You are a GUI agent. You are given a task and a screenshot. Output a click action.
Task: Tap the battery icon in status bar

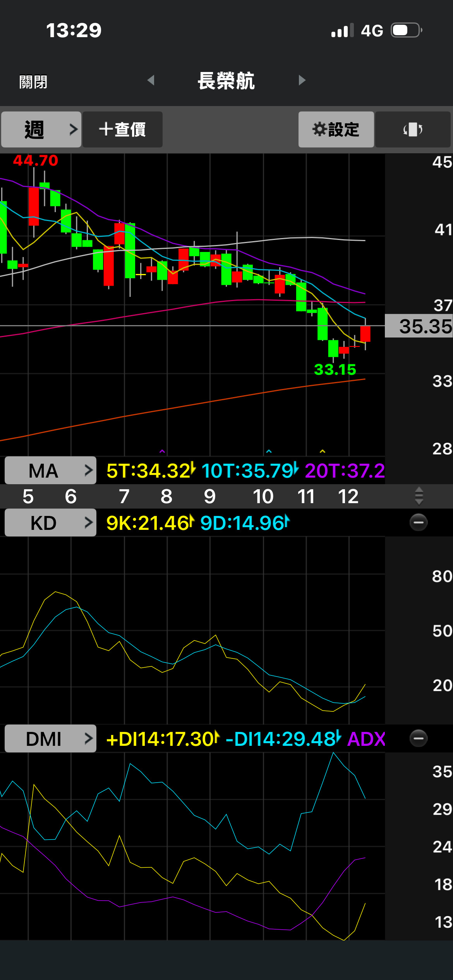(406, 30)
